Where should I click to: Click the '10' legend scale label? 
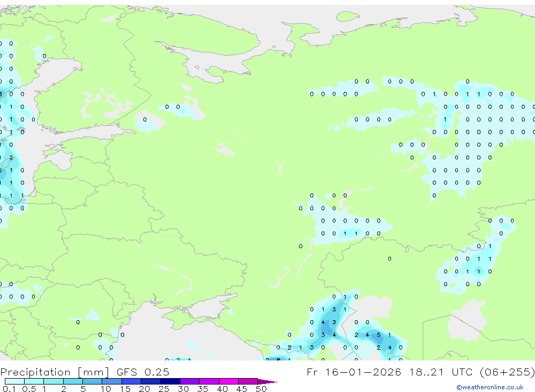tap(106, 389)
